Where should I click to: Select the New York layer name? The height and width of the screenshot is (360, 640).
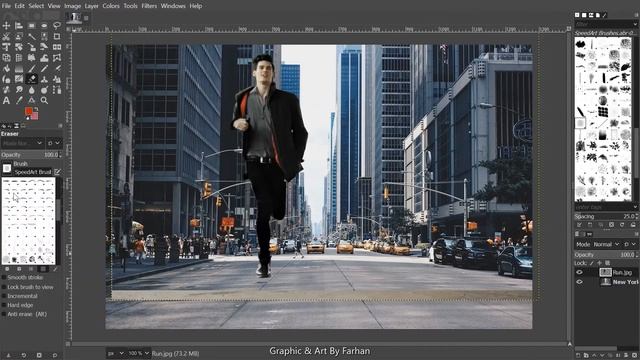625,282
